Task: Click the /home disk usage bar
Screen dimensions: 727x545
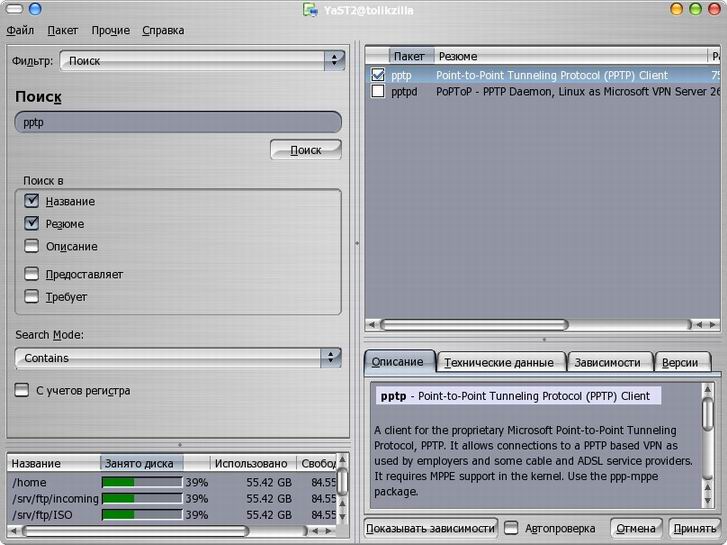Action: pos(141,482)
